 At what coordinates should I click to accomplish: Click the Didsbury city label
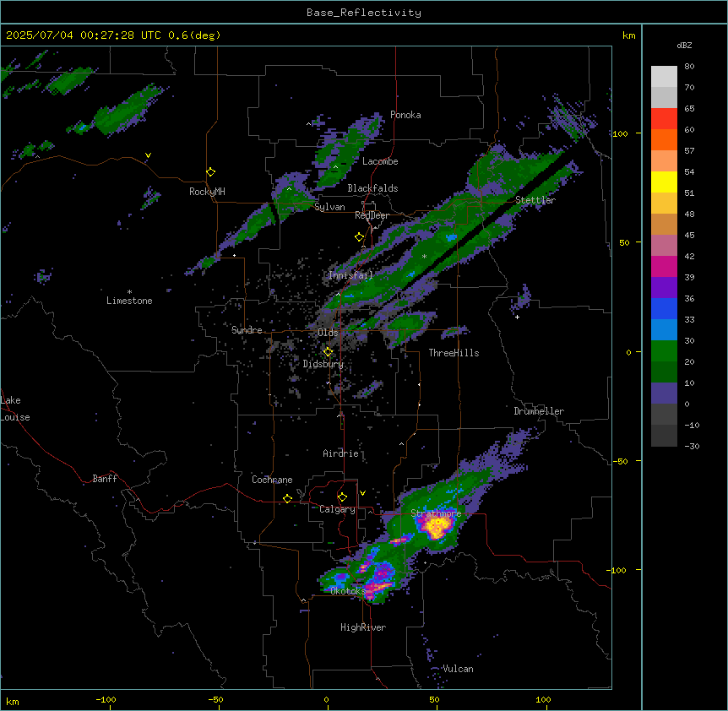pyautogui.click(x=323, y=364)
